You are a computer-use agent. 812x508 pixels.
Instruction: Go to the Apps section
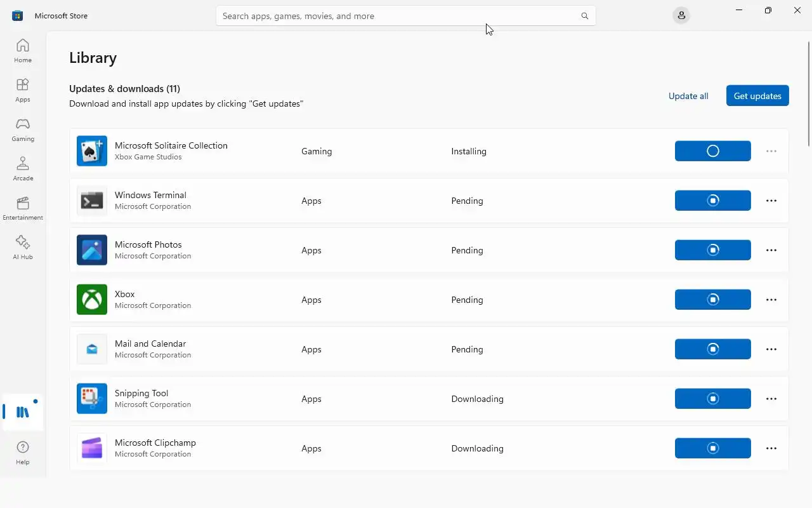pyautogui.click(x=23, y=90)
